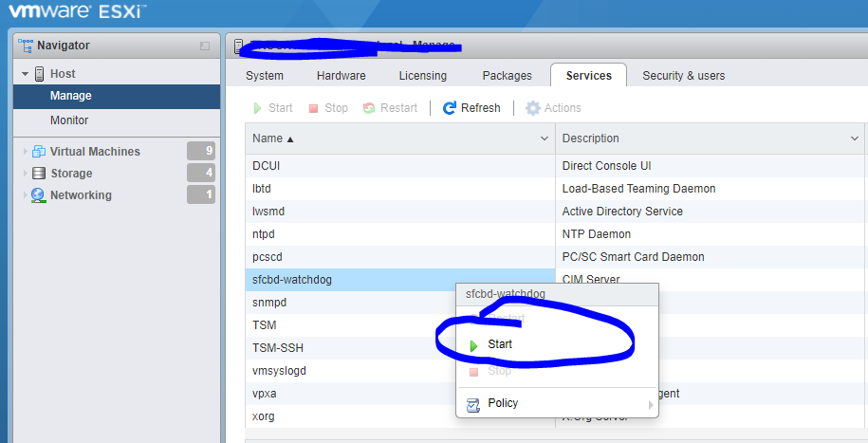Expand the Networking tree node

point(25,194)
